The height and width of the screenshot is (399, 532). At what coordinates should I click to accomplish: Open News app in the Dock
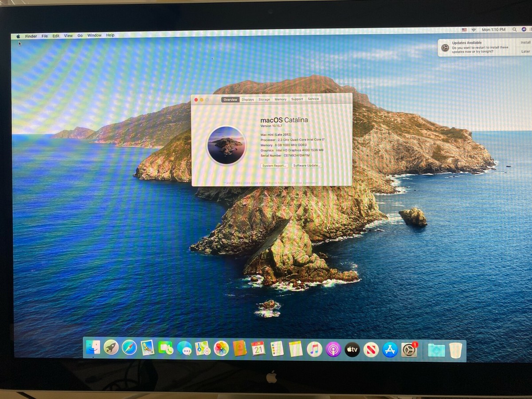point(371,350)
